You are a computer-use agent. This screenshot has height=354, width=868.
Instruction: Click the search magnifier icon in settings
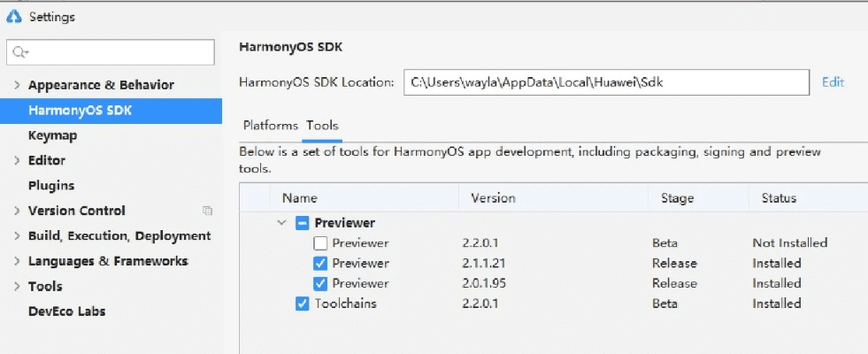[19, 52]
